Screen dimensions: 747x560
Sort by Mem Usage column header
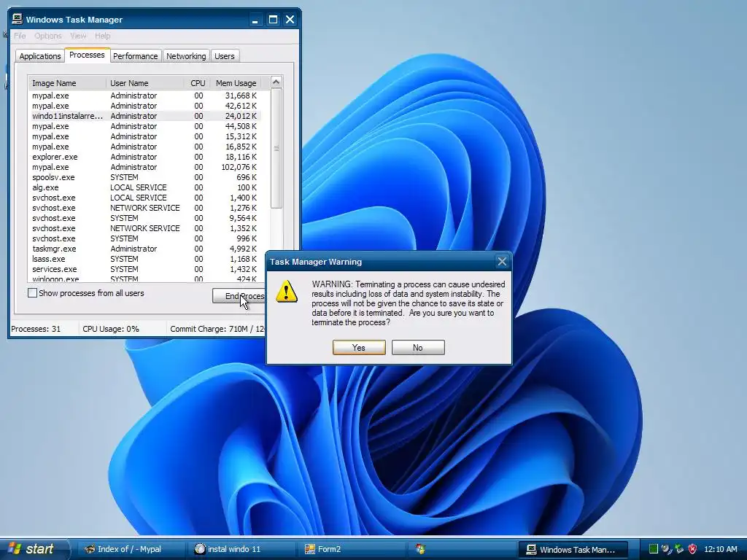pyautogui.click(x=236, y=83)
